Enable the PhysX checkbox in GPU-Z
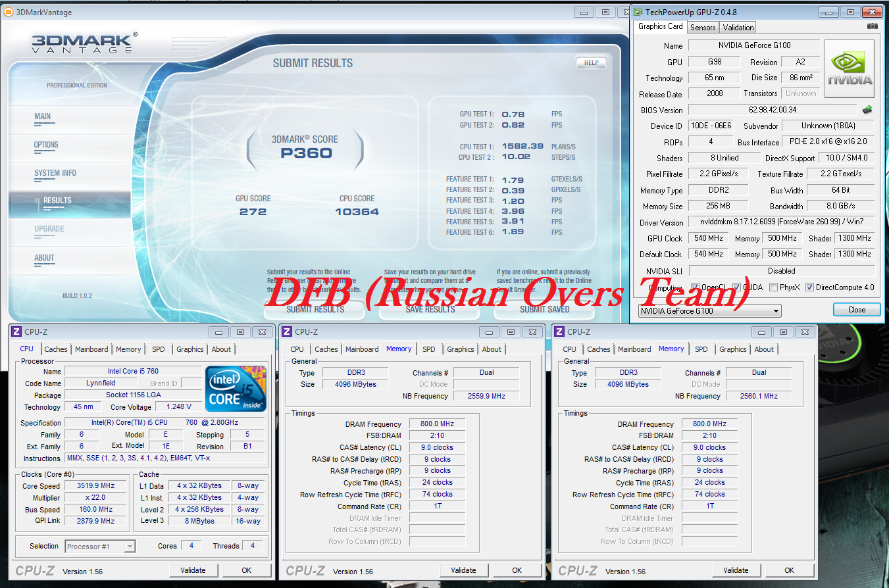Screen dimensions: 889x588 point(773,287)
